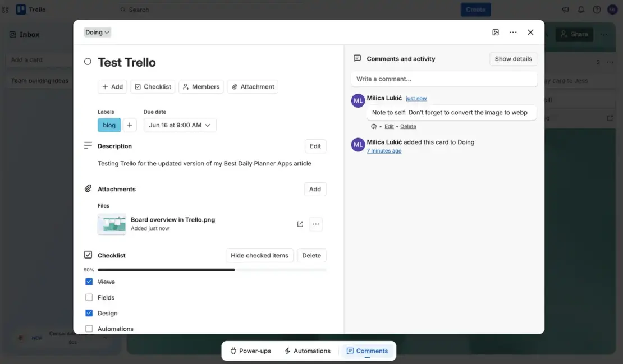Open the Members button
Screen dimensions: 623x364
tap(201, 86)
